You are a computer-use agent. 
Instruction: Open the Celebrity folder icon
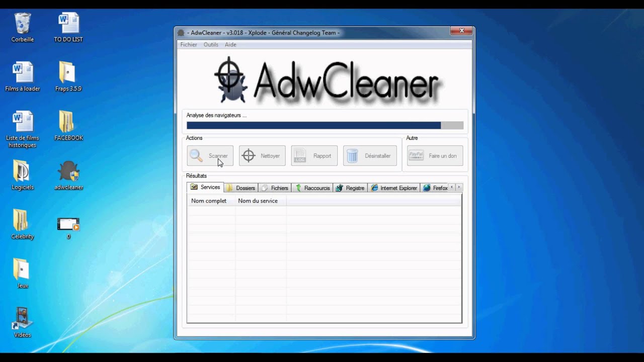23,224
